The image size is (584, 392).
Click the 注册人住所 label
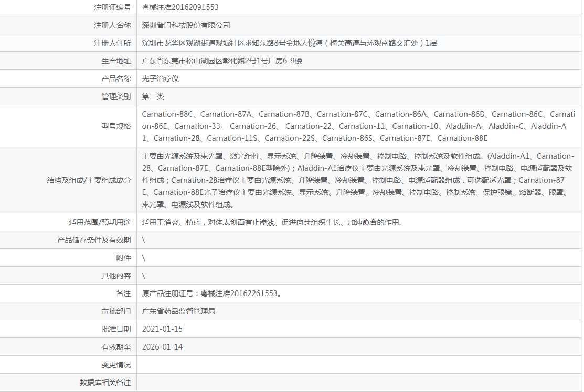pyautogui.click(x=112, y=43)
